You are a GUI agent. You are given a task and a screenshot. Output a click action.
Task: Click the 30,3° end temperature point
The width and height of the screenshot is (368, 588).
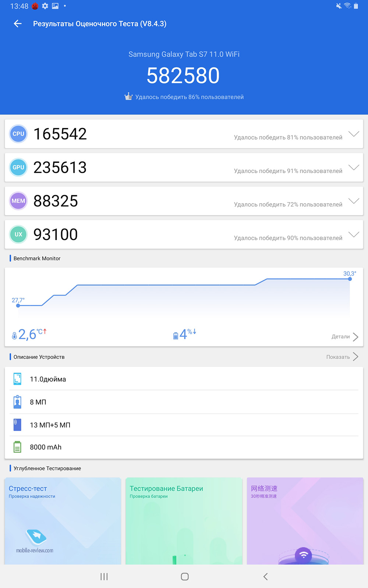pyautogui.click(x=350, y=279)
